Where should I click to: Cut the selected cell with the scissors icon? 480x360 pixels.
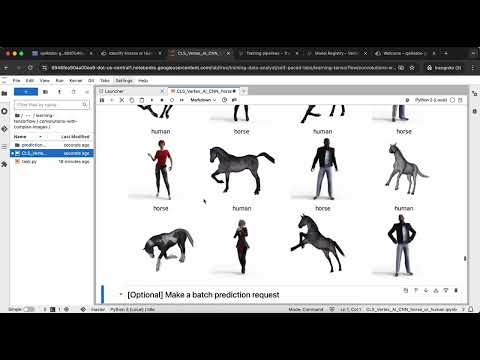pyautogui.click(x=122, y=100)
